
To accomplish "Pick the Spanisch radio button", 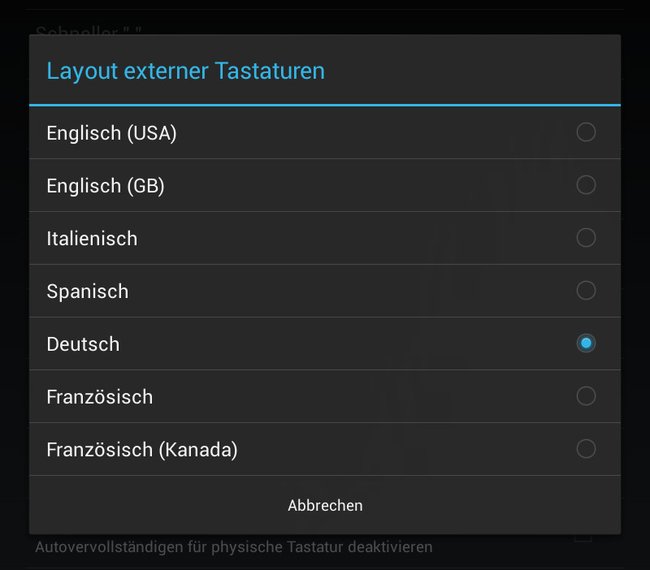I will pos(586,291).
